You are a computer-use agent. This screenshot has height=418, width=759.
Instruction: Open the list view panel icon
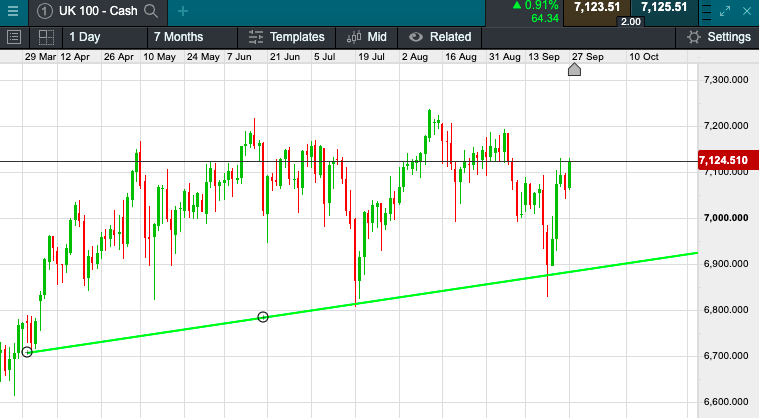coord(14,37)
